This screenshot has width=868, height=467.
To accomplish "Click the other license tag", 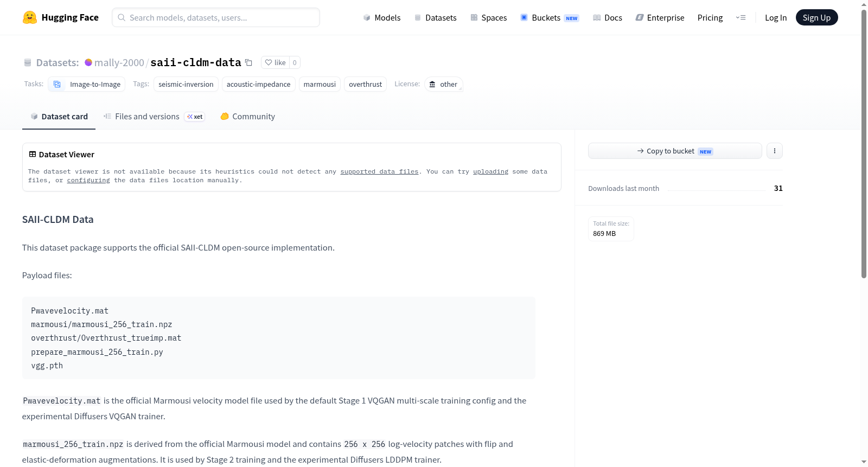I will [x=444, y=84].
